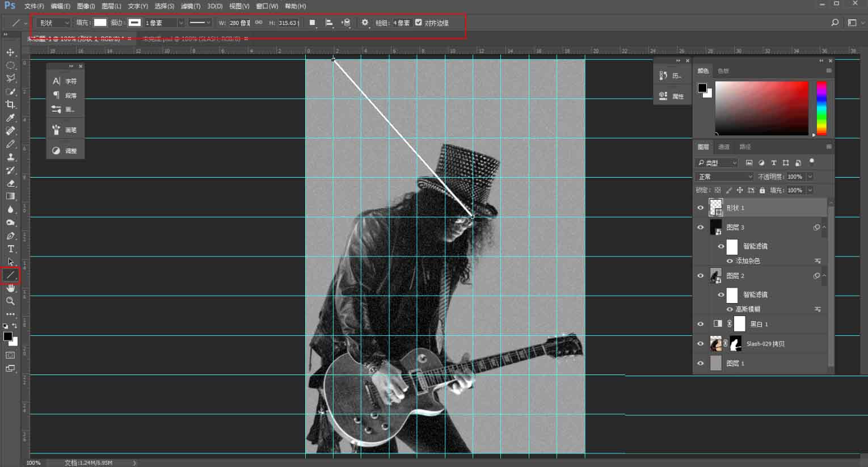Select the Gradient tool
The image size is (868, 467).
pos(10,196)
